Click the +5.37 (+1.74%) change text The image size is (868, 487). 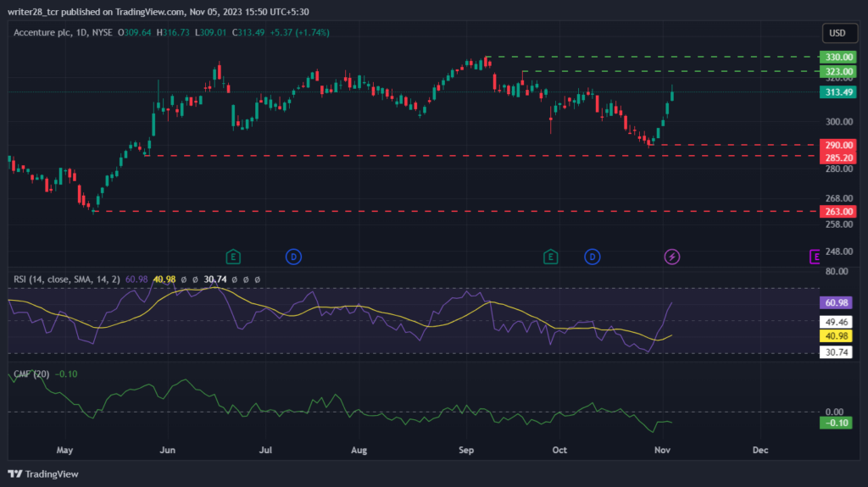click(x=299, y=33)
